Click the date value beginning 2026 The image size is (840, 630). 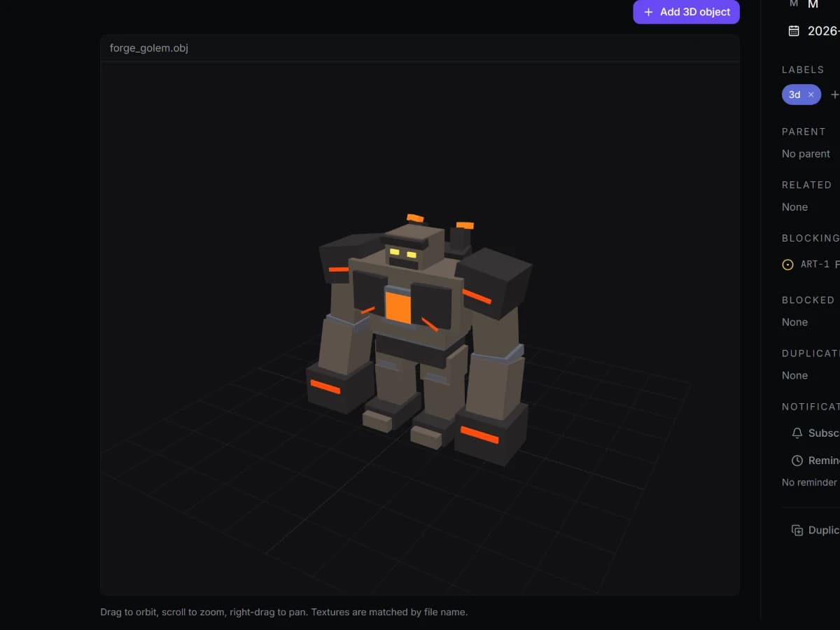823,31
